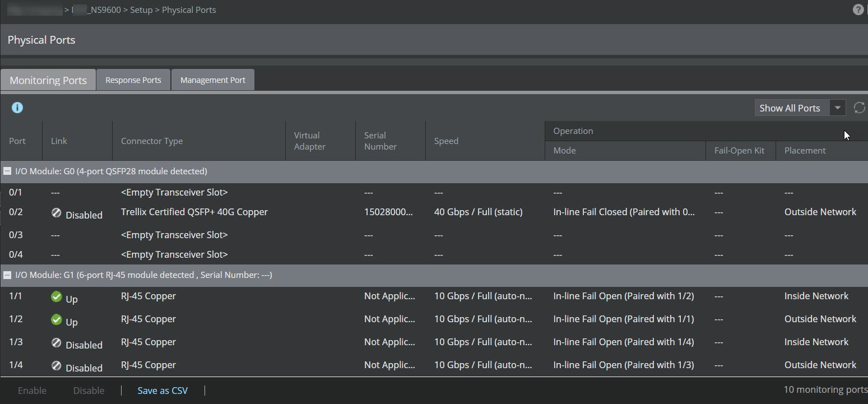Collapse I/O Module G0 group
868x404 pixels.
pos(7,171)
